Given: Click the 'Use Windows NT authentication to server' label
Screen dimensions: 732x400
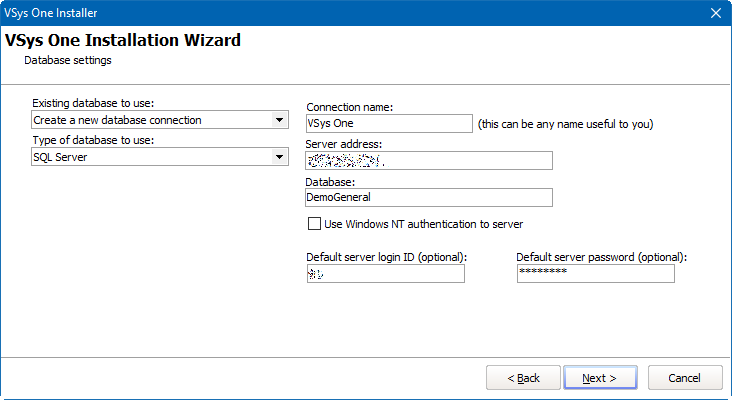Looking at the screenshot, I should pos(423,224).
